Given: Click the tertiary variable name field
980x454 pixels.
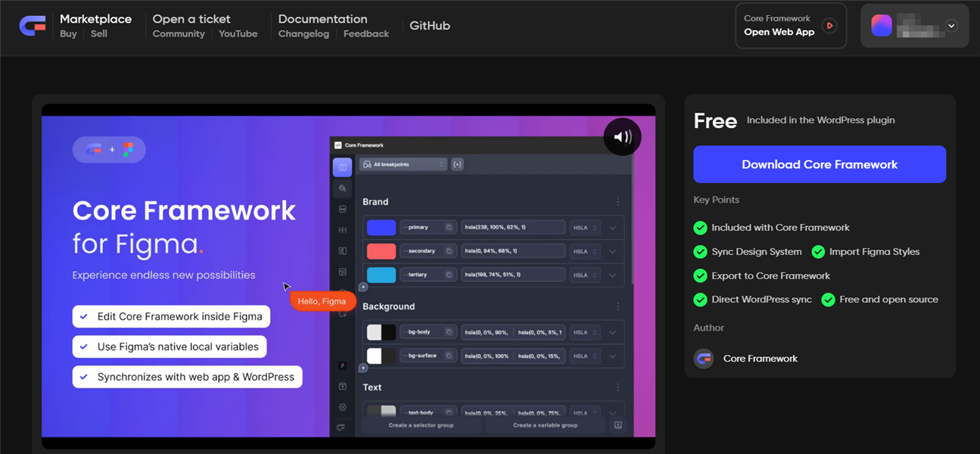Looking at the screenshot, I should coord(428,275).
